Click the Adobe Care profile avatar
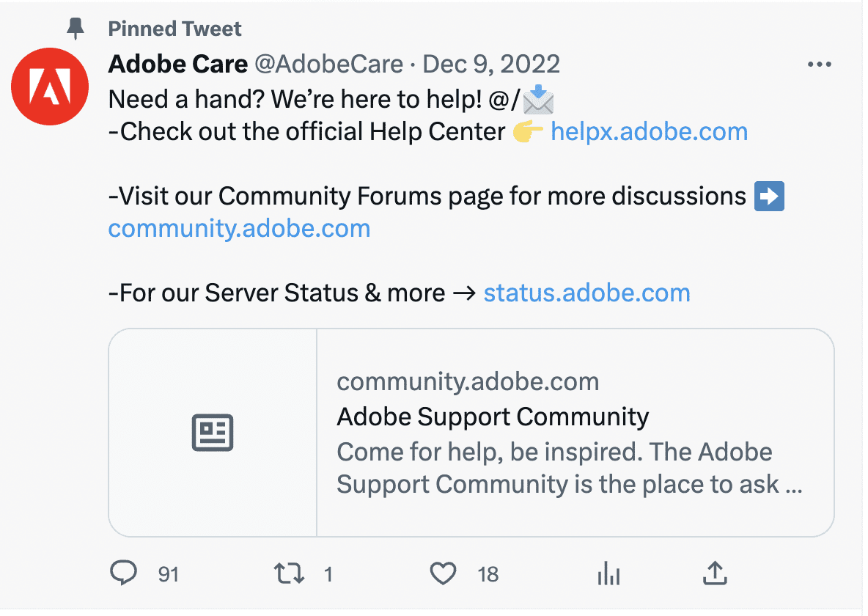Screen dimensions: 868x616 click(x=50, y=87)
